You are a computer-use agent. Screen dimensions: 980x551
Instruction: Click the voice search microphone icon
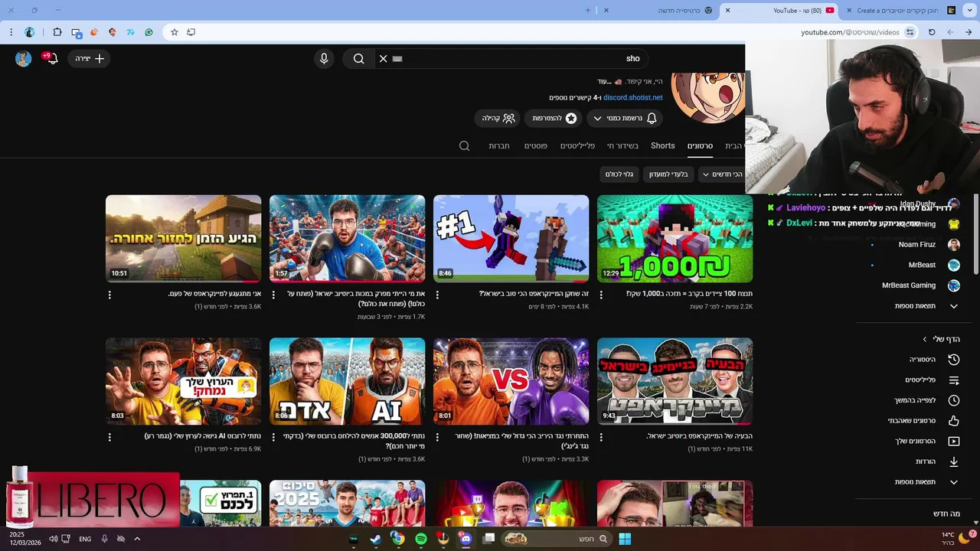tap(324, 59)
